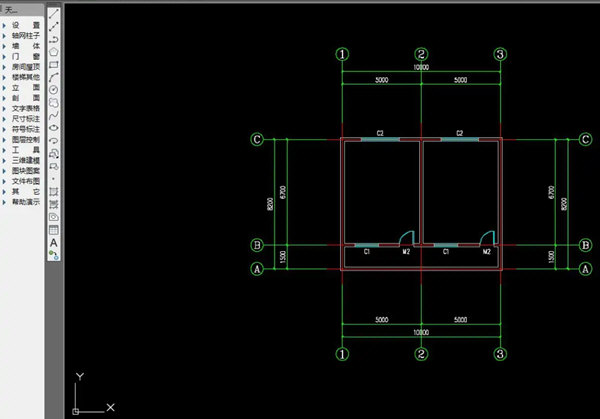
Task: Open the Gradient fill tool
Action: [x=54, y=204]
